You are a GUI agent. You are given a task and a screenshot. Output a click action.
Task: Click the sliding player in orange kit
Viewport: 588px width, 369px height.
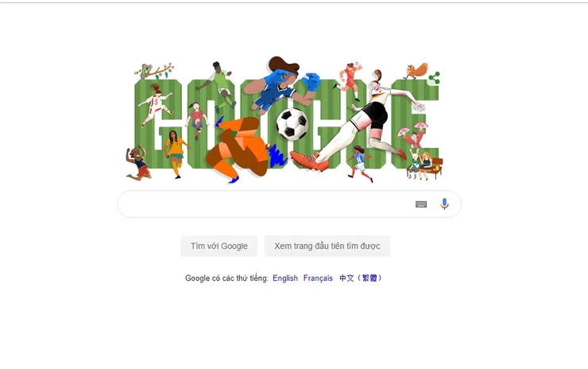pyautogui.click(x=240, y=149)
